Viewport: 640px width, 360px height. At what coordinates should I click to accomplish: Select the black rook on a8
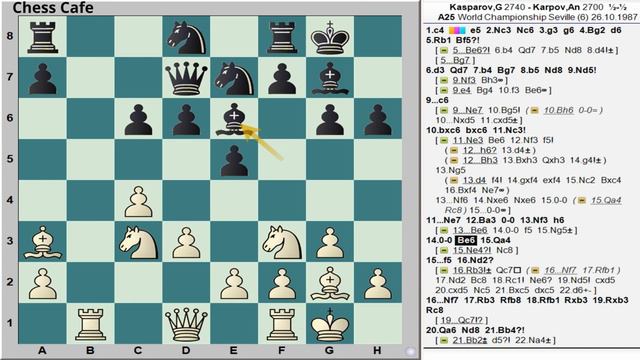pyautogui.click(x=42, y=37)
